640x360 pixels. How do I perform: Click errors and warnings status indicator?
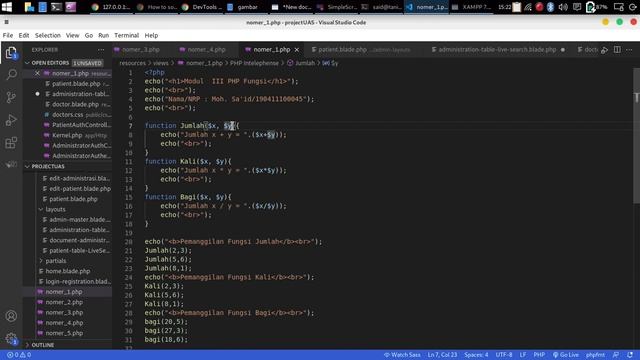click(19, 355)
